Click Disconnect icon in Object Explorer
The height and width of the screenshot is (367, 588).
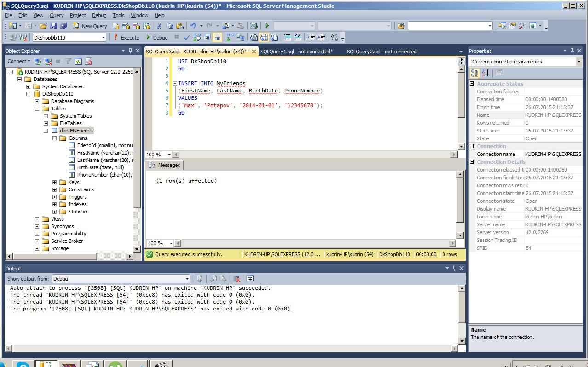pyautogui.click(x=48, y=61)
